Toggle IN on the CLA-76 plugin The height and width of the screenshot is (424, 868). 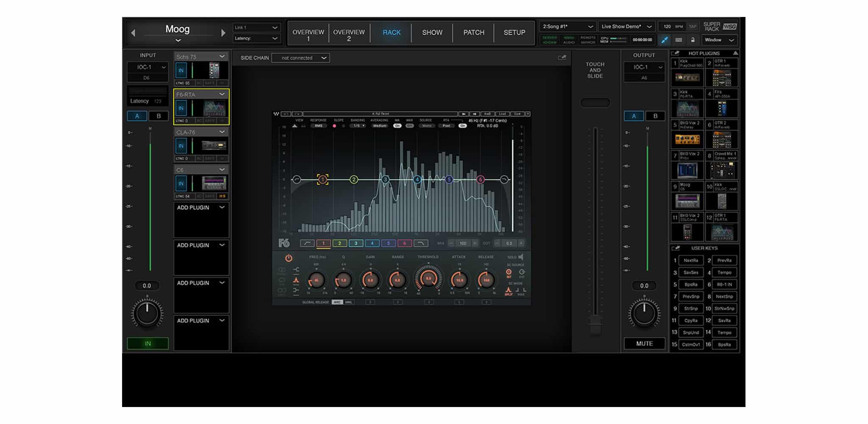181,146
